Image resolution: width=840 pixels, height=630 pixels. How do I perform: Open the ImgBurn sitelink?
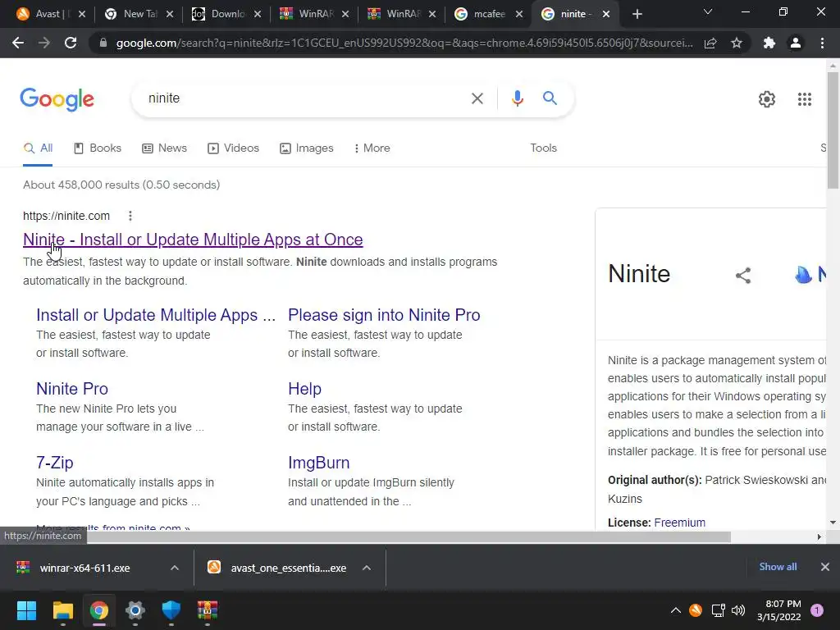pyautogui.click(x=319, y=463)
